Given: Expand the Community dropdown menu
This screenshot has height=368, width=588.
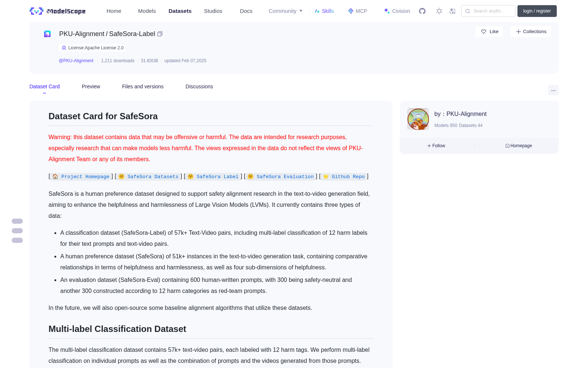Looking at the screenshot, I should pyautogui.click(x=286, y=11).
